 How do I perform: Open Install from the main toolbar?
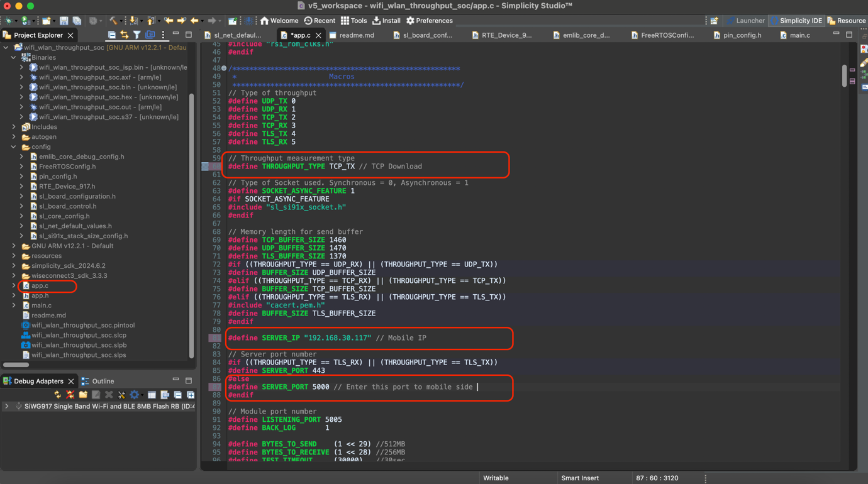click(x=386, y=20)
